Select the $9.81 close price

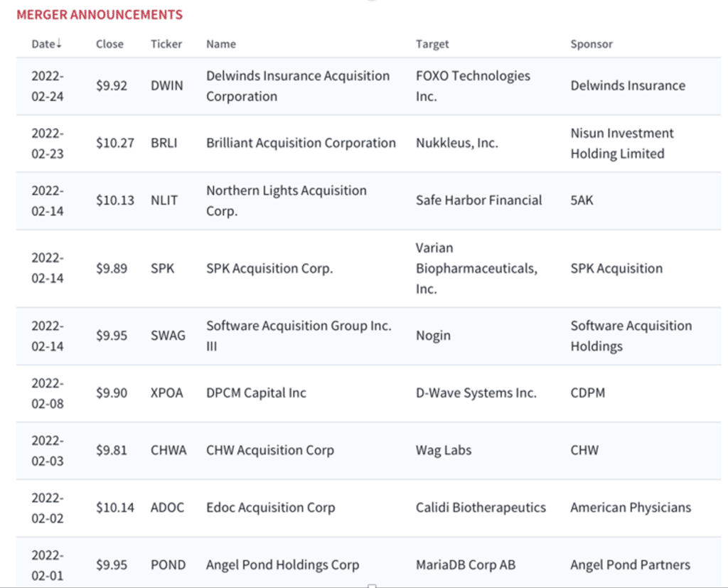[112, 450]
